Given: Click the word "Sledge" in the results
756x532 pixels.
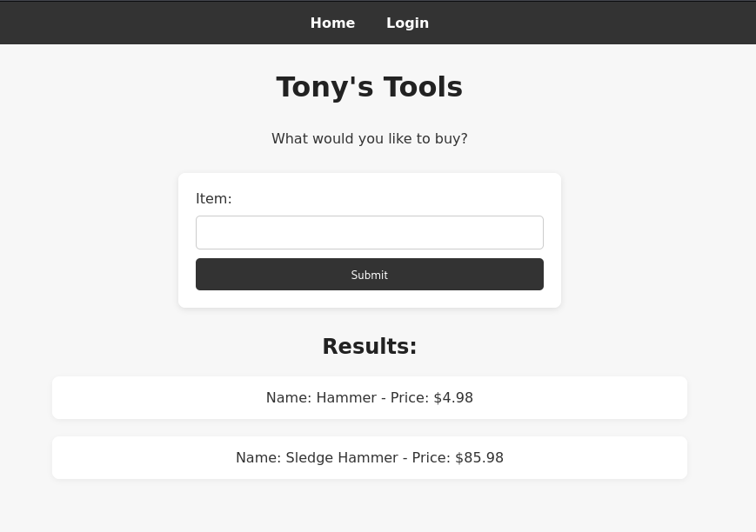Looking at the screenshot, I should pos(310,458).
